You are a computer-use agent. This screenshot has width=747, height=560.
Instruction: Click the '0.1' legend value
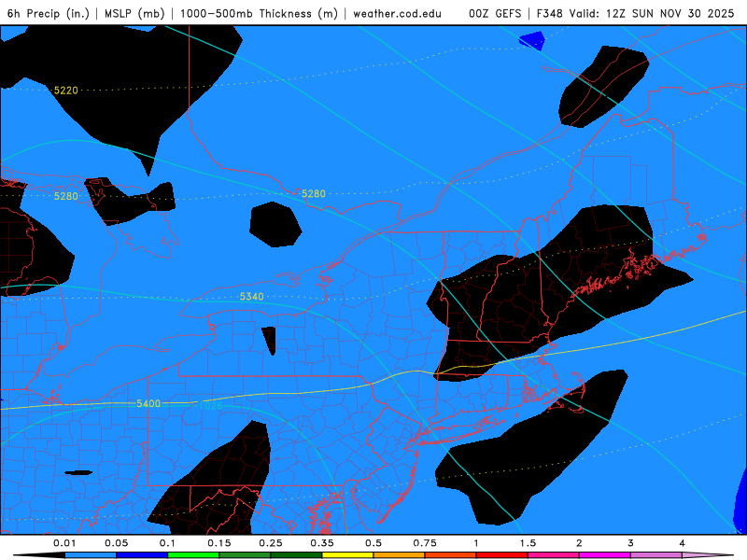[167, 543]
